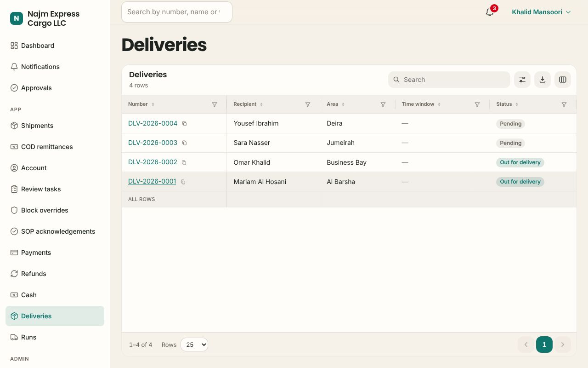Open Review tasks
This screenshot has width=588, height=368.
55,189
